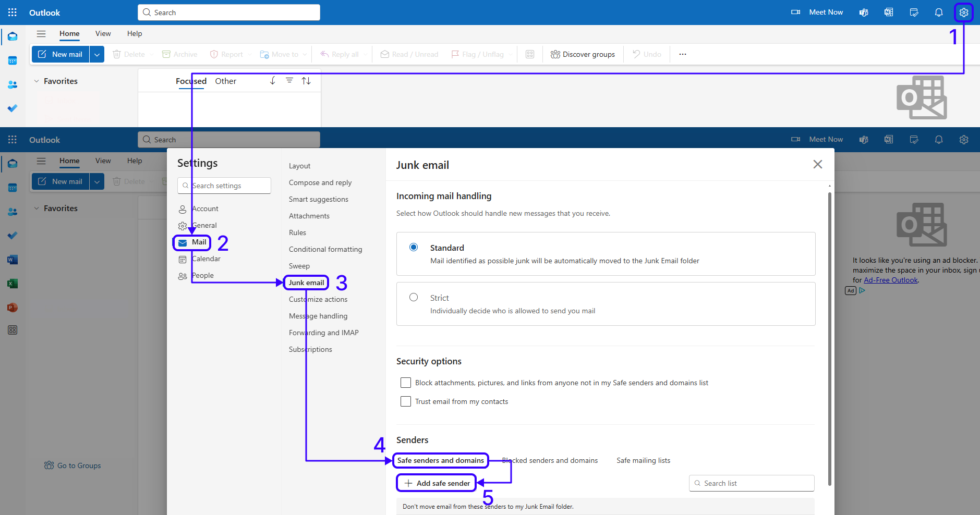980x515 pixels.
Task: Open Excel app icon in lower sidebar
Action: tap(13, 284)
